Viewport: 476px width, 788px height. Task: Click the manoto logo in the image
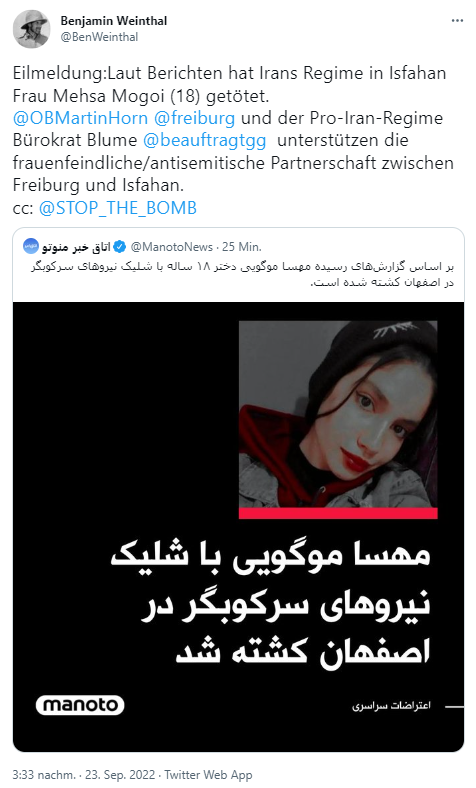[x=80, y=705]
